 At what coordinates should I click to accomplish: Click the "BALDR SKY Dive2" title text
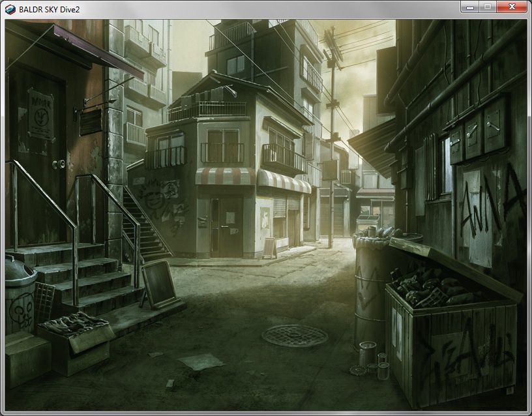point(49,10)
